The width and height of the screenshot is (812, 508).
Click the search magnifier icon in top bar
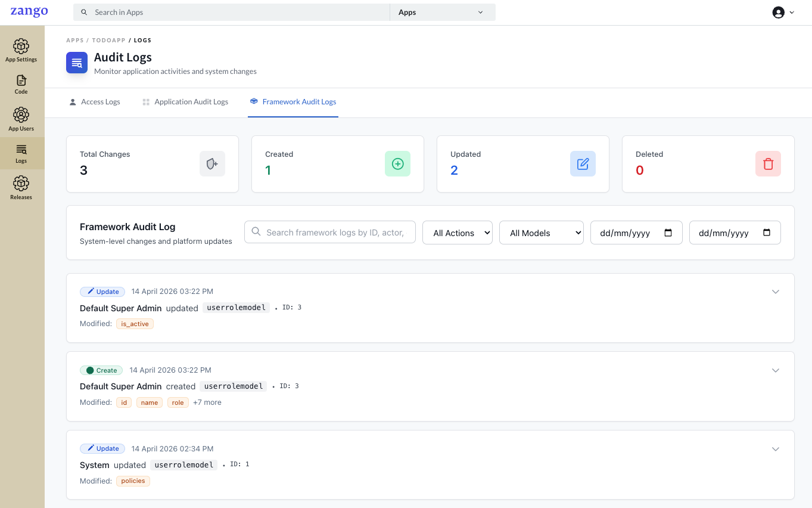click(84, 13)
